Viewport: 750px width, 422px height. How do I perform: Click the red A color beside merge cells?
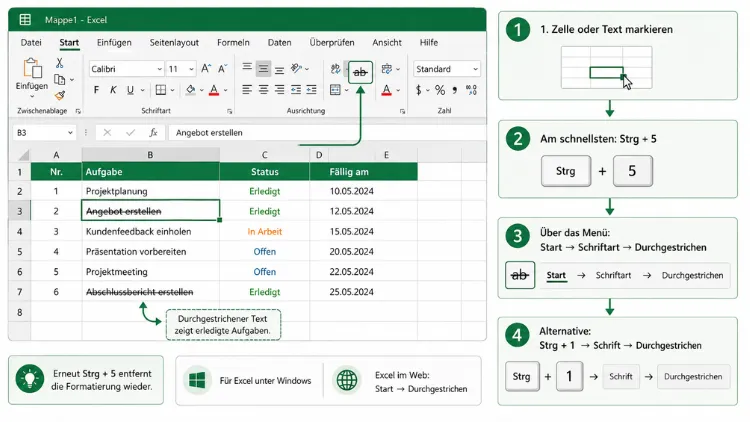coord(386,89)
